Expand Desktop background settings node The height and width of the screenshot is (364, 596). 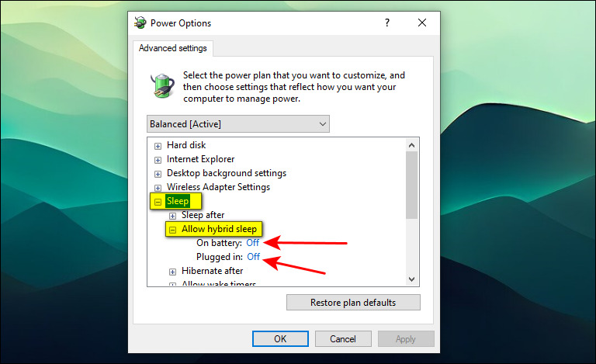tap(158, 174)
